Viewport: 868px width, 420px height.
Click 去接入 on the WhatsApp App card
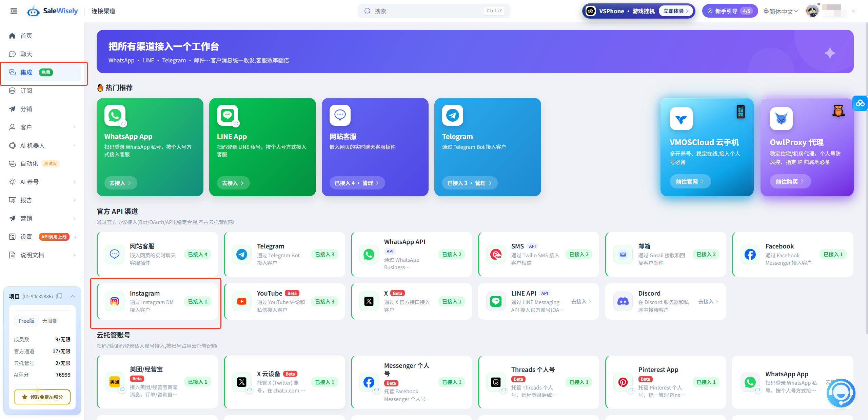tap(120, 183)
